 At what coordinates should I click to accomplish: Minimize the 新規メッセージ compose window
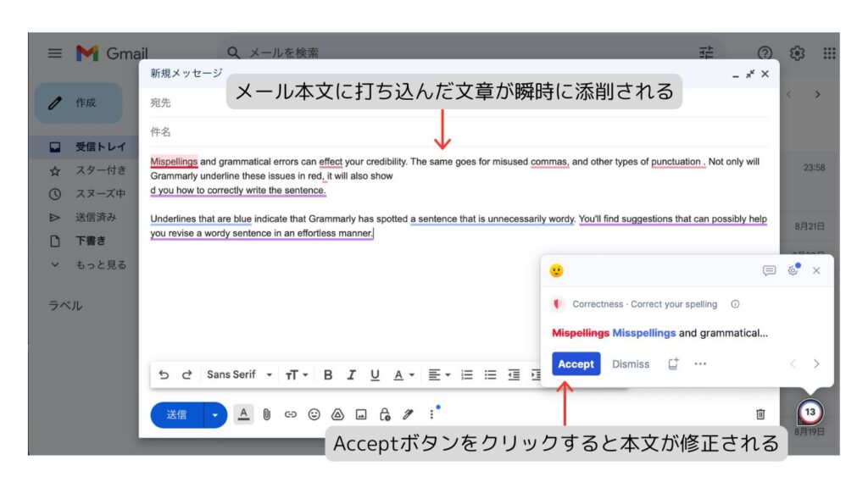736,75
